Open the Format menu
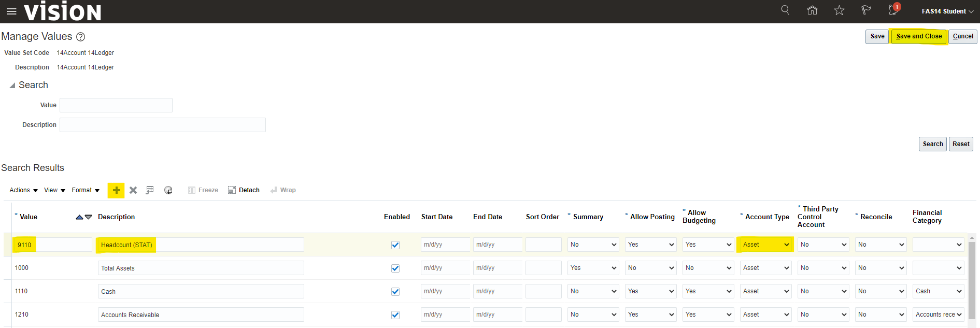 point(86,190)
